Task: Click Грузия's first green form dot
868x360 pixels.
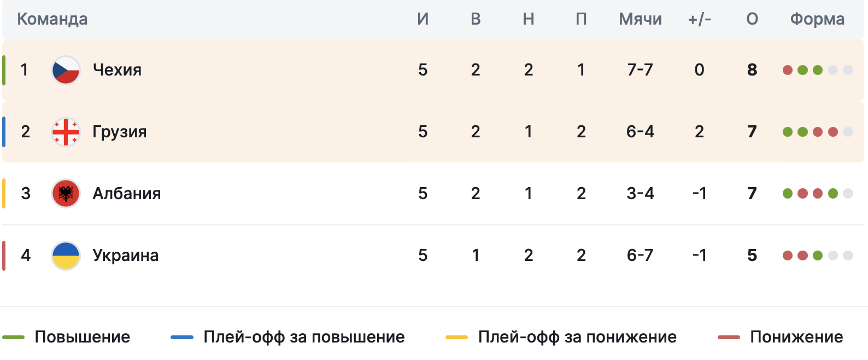Action: coord(788,132)
